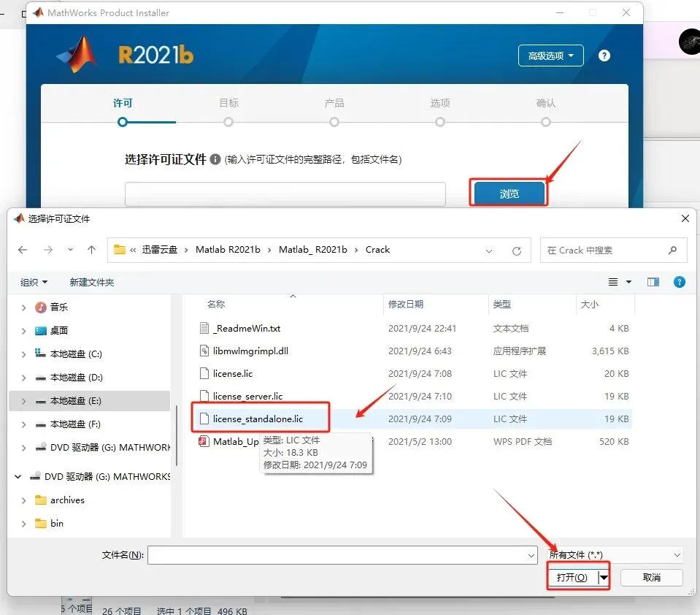The height and width of the screenshot is (615, 700).
Task: Select 桌面 in the navigation pane
Action: click(x=59, y=330)
